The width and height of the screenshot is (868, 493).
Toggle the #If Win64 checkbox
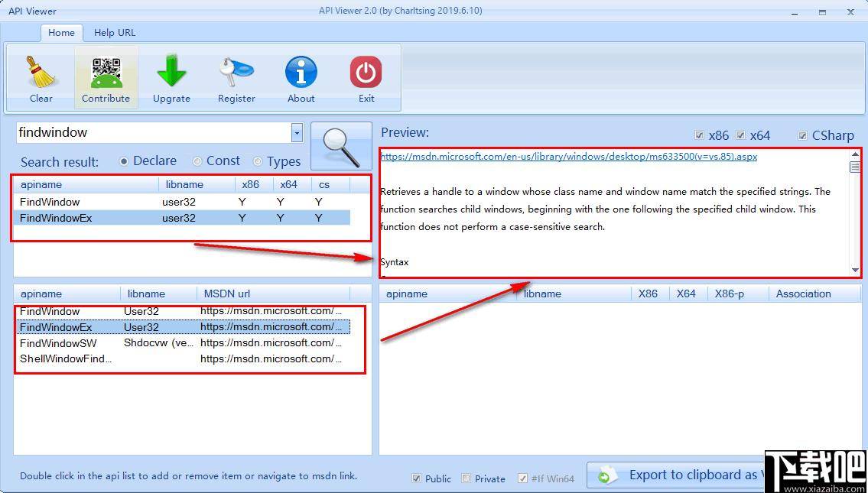point(522,478)
